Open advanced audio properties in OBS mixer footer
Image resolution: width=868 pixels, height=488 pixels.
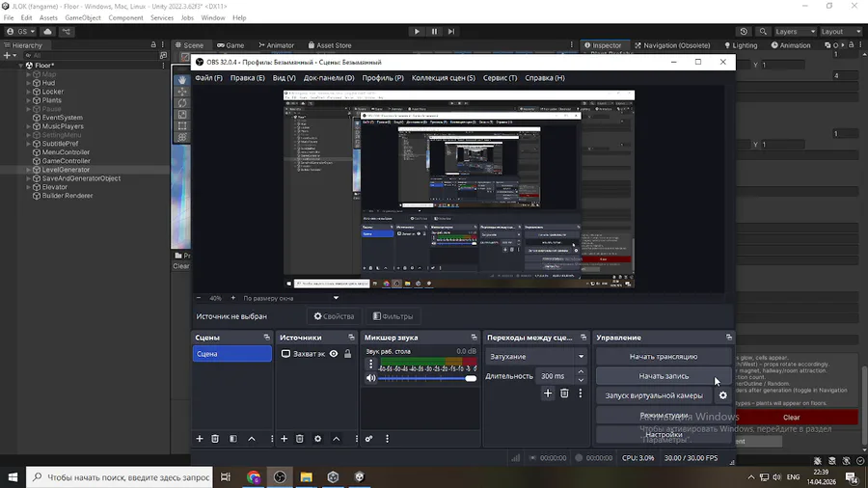click(x=368, y=439)
